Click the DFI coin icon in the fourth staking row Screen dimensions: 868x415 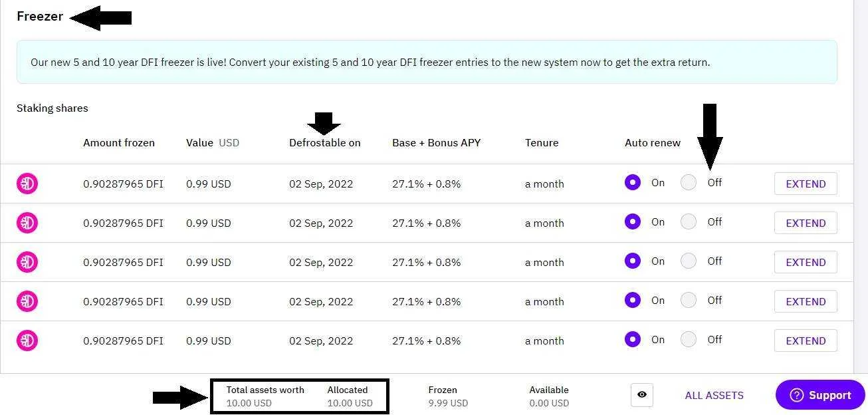click(x=27, y=301)
